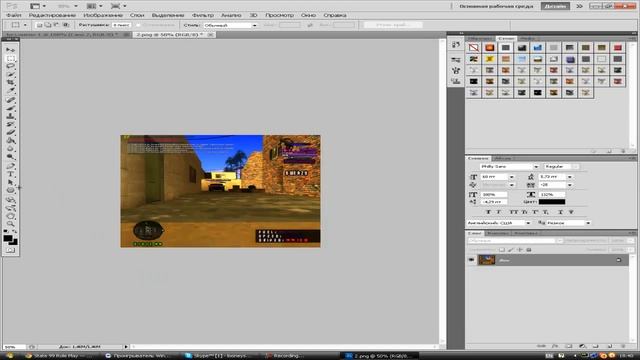Hide the layer using its eye icon

tap(471, 260)
